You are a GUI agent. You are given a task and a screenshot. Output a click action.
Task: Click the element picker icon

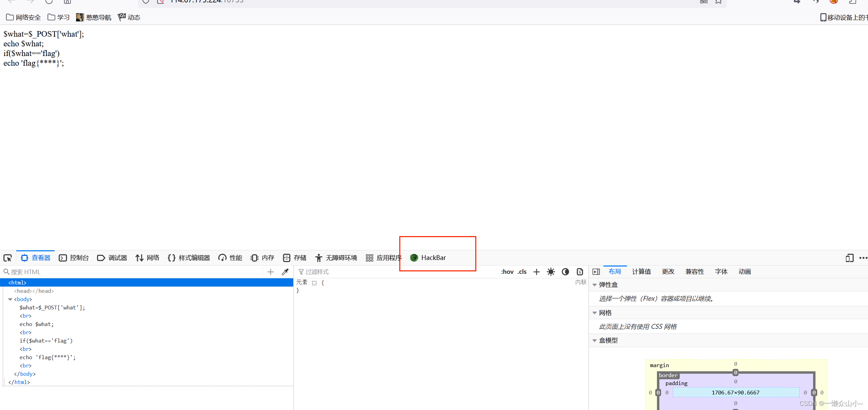coord(8,258)
